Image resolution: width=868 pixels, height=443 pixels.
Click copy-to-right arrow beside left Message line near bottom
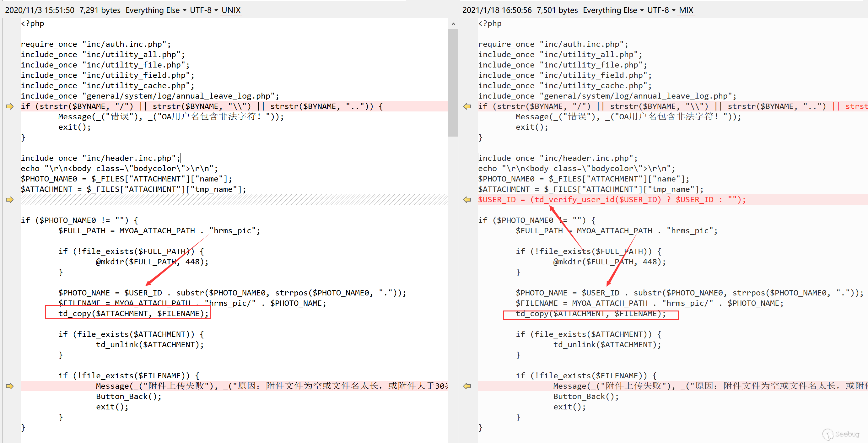[x=10, y=386]
